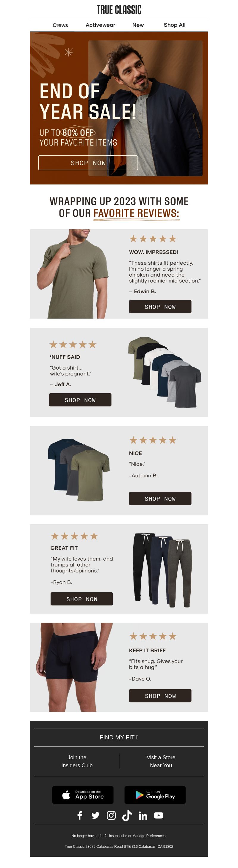Tap the Download on the App Store badge
The image size is (238, 868).
click(83, 795)
